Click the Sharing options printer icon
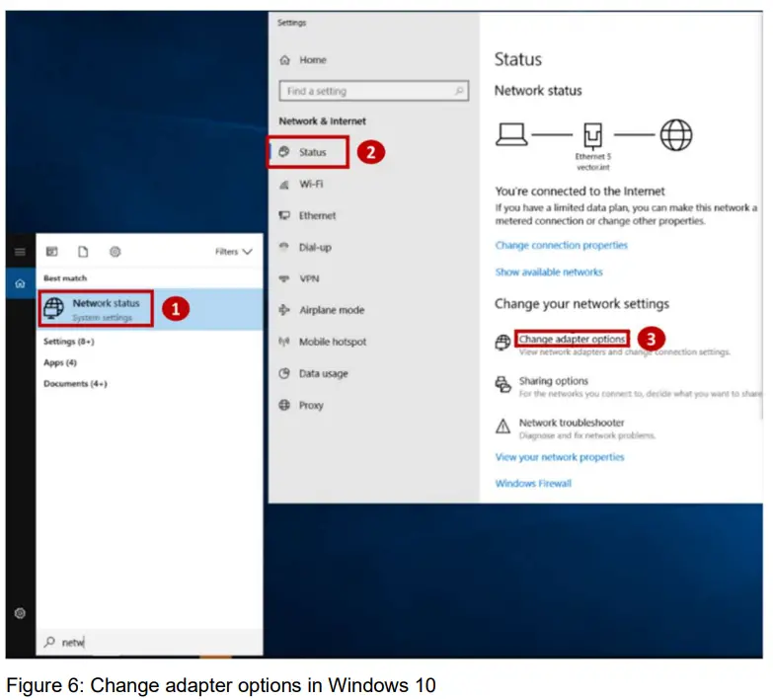 click(x=502, y=384)
